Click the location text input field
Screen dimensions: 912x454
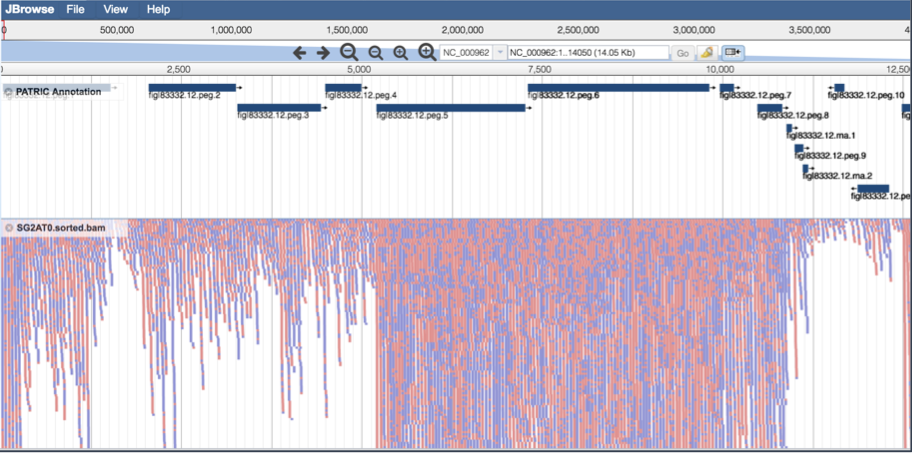pyautogui.click(x=588, y=53)
